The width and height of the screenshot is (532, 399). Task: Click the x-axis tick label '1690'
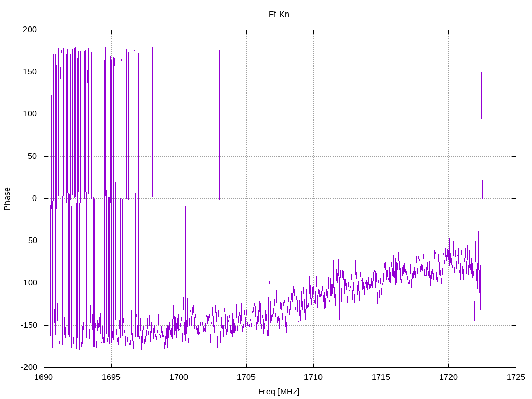(44, 377)
